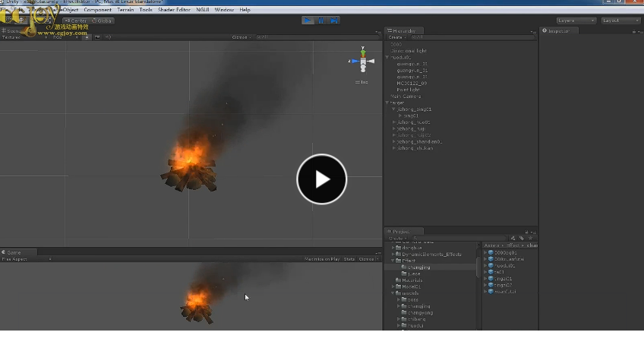Open the Game view Gizmos dropdown
Image resolution: width=644 pixels, height=348 pixels.
368,259
